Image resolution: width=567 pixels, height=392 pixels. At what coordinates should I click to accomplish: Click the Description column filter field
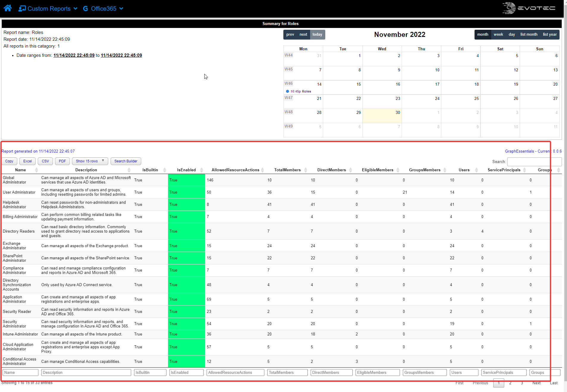click(86, 373)
